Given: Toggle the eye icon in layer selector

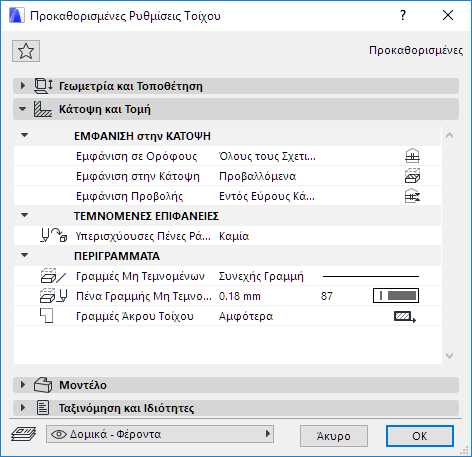Looking at the screenshot, I should tap(59, 434).
